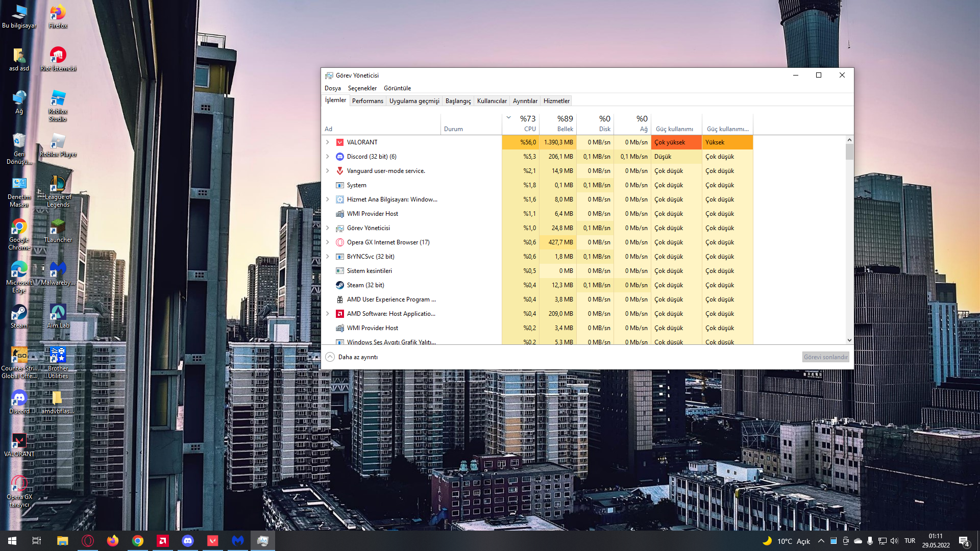Screen dimensions: 980x551
Task: Expand the VALORANT process group
Action: (x=328, y=142)
